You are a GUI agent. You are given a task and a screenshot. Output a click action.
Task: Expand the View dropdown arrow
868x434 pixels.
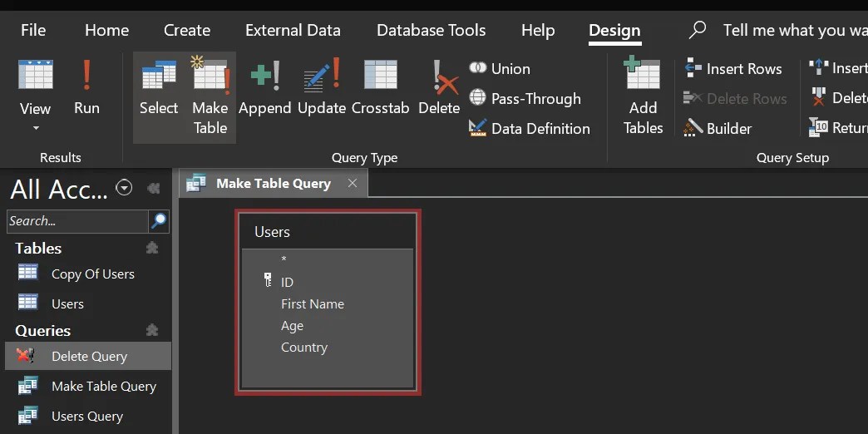pyautogui.click(x=36, y=128)
